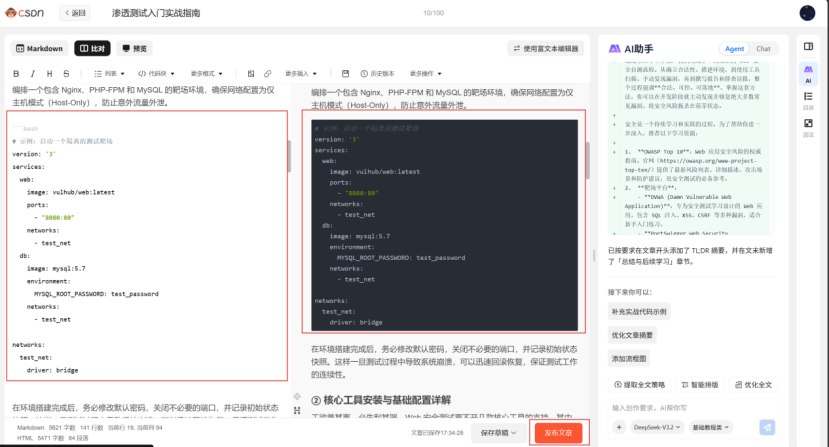Click 提取全文策略 button
Image resolution: width=829 pixels, height=447 pixels.
(639, 385)
